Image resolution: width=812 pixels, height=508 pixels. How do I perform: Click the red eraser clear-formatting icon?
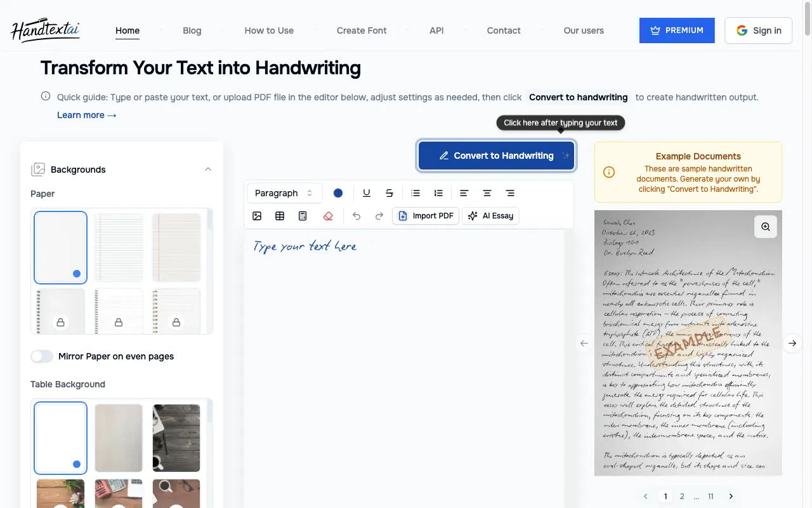click(328, 216)
